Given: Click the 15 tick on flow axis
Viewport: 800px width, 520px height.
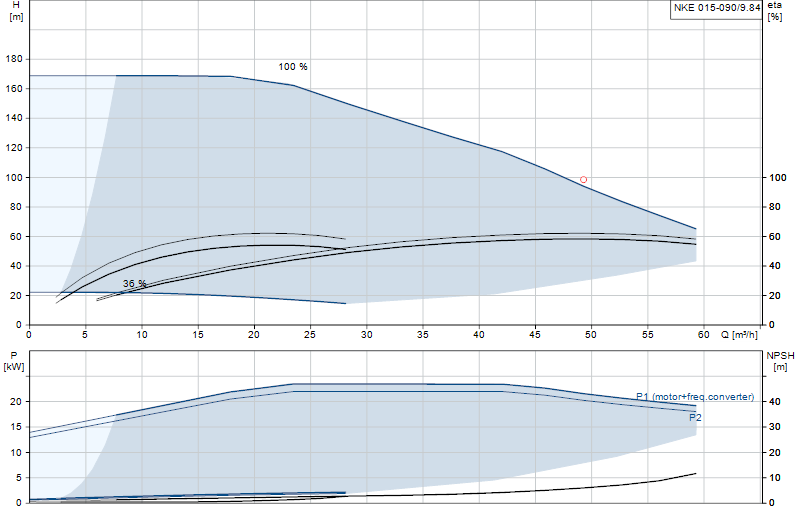Looking at the screenshot, I should pyautogui.click(x=198, y=335).
